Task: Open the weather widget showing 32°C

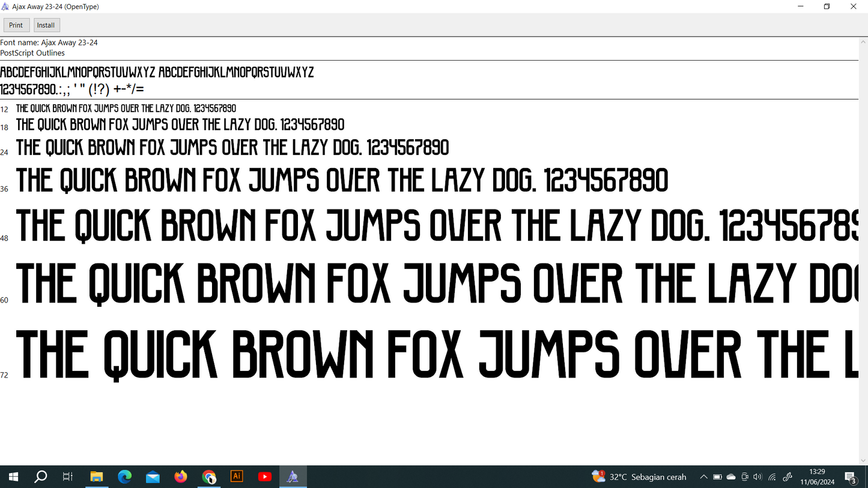Action: [x=639, y=477]
